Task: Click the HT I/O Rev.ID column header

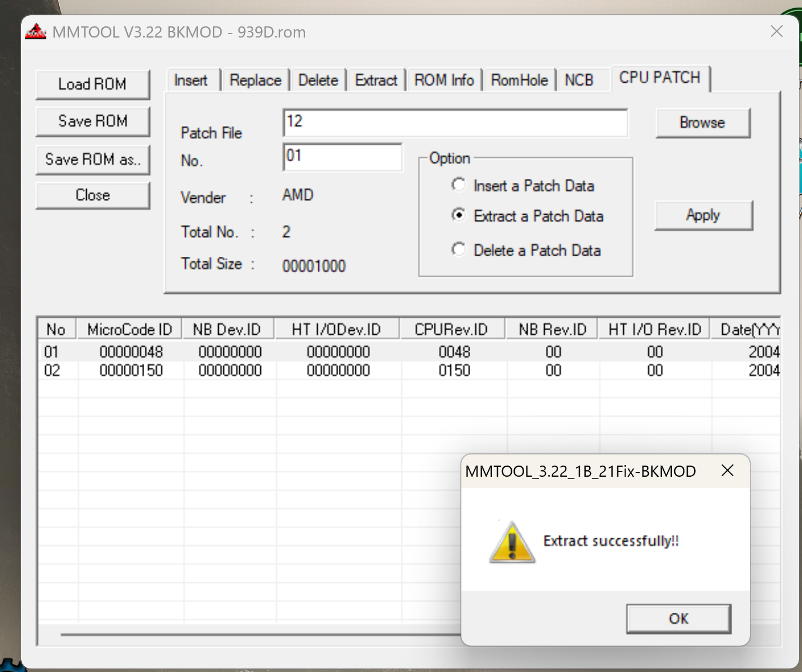Action: pos(654,330)
